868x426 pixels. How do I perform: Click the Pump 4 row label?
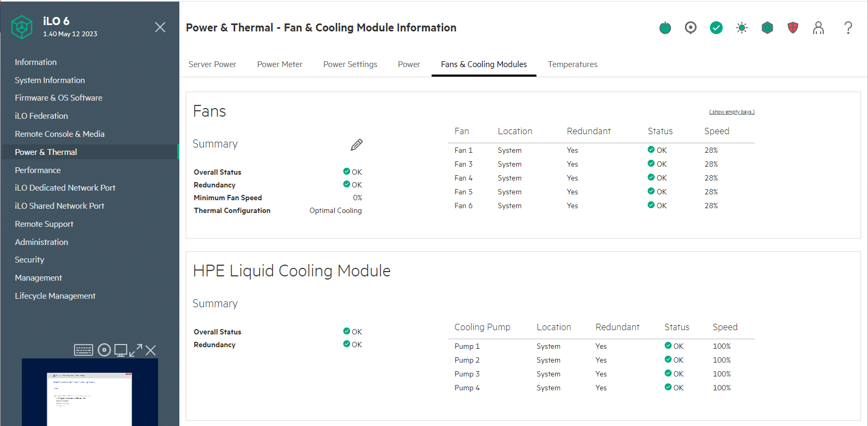467,388
